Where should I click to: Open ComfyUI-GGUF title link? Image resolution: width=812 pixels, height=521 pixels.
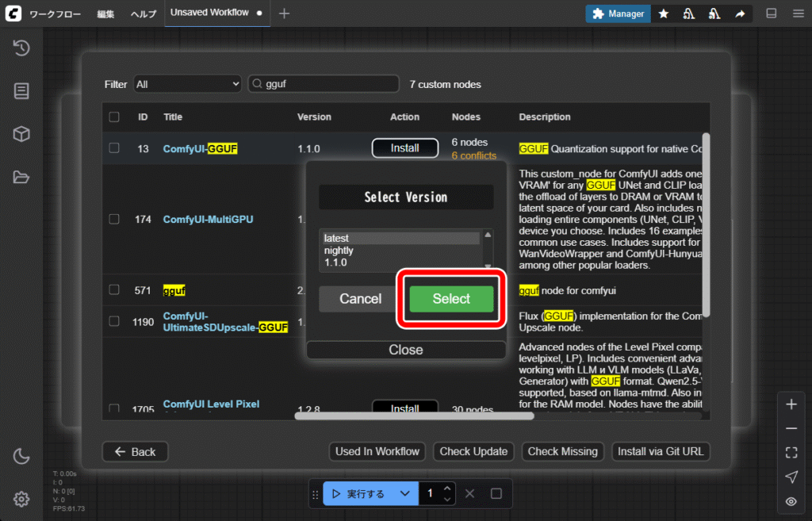tap(200, 148)
